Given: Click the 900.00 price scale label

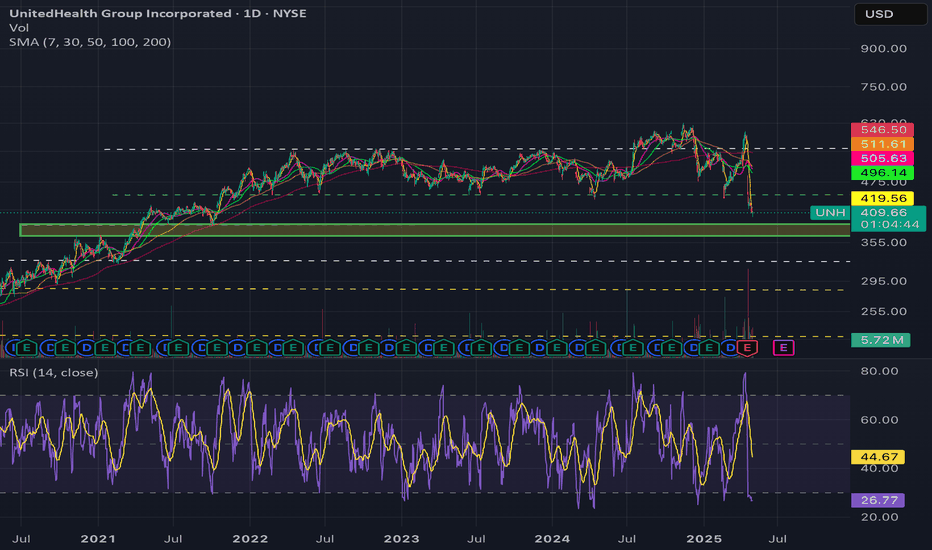Looking at the screenshot, I should [883, 49].
